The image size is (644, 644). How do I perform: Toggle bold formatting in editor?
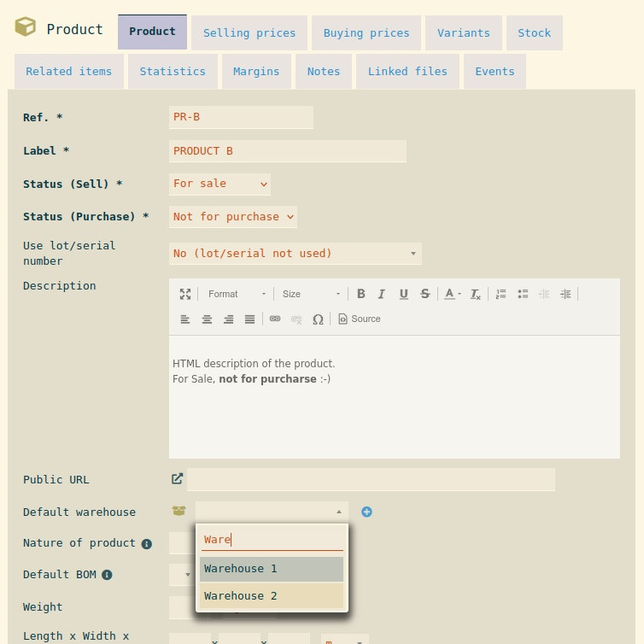coord(361,294)
